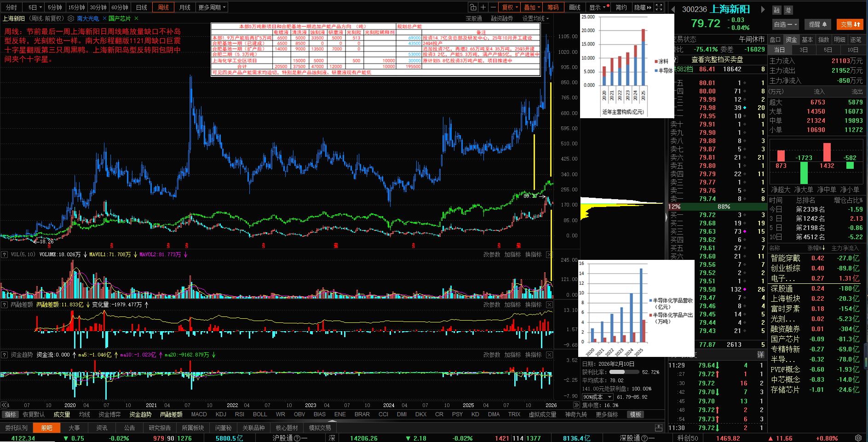Toggle MACD indicator in indicator bar
The width and height of the screenshot is (868, 442).
[199, 414]
